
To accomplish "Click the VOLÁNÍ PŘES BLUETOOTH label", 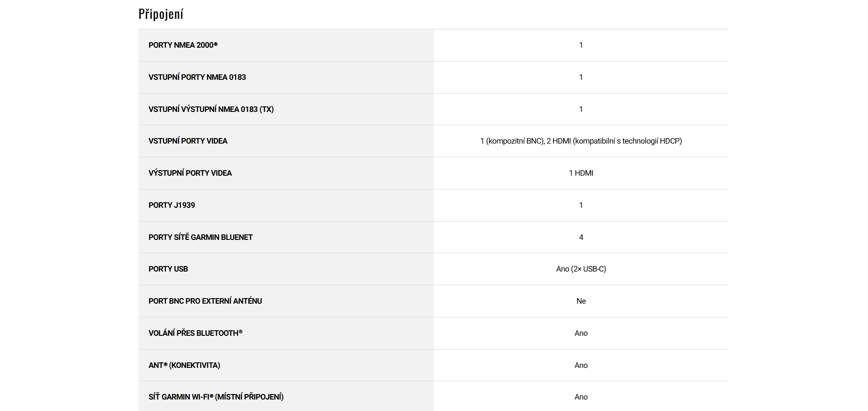I will pos(195,333).
